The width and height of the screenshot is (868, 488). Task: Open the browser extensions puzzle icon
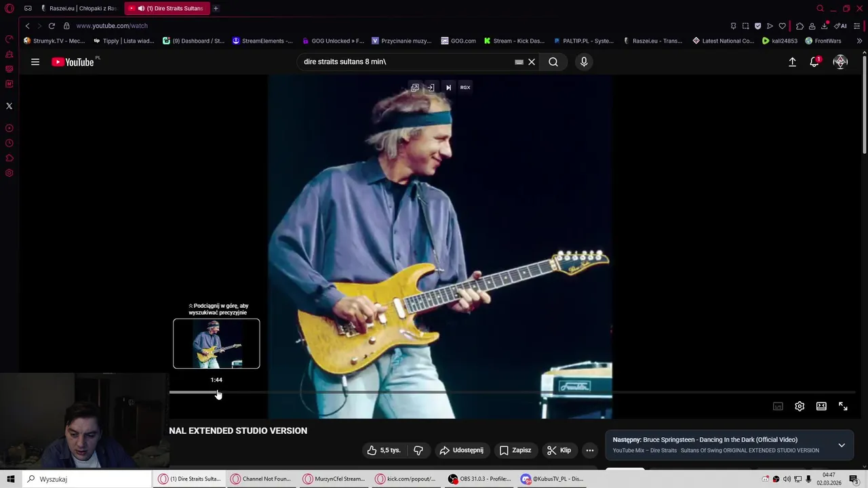tap(800, 26)
